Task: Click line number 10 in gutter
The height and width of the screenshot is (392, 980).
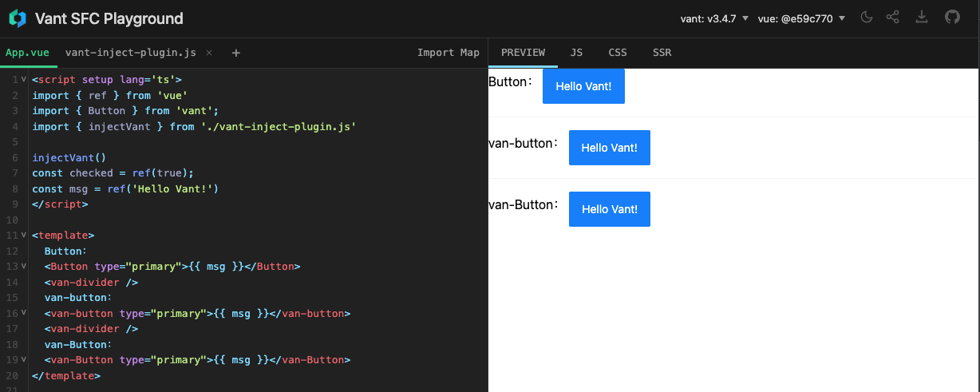Action: [12, 220]
